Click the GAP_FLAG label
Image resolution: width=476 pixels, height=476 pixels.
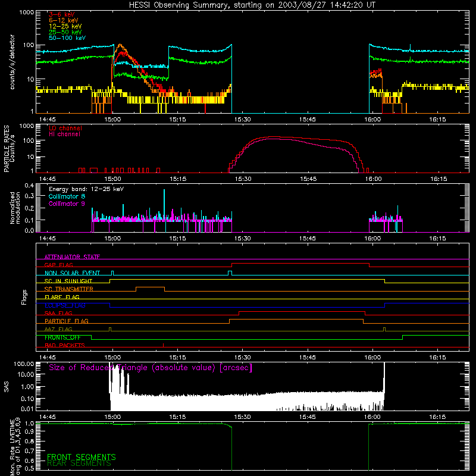(58, 265)
